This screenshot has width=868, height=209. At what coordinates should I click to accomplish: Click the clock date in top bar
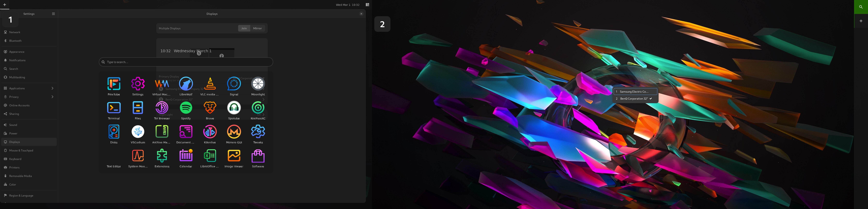(347, 5)
